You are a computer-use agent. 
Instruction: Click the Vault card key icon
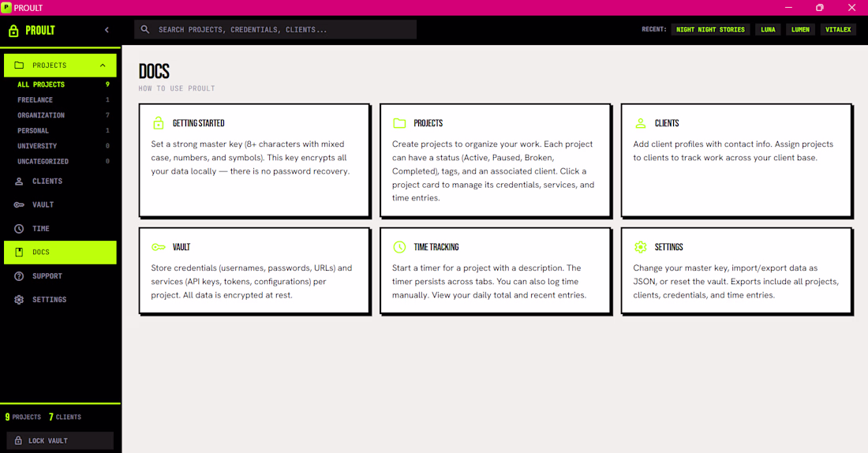[x=159, y=247]
